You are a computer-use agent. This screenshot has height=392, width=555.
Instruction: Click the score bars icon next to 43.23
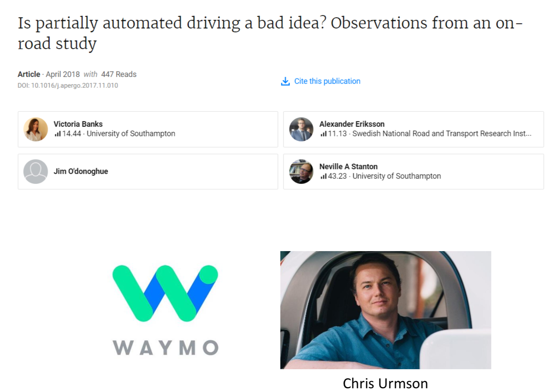(x=323, y=176)
